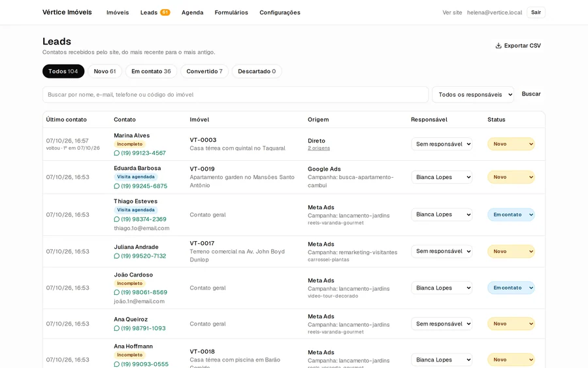Image resolution: width=588 pixels, height=368 pixels.
Task: Click the Vértice Imóveis logo
Action: coord(67,12)
